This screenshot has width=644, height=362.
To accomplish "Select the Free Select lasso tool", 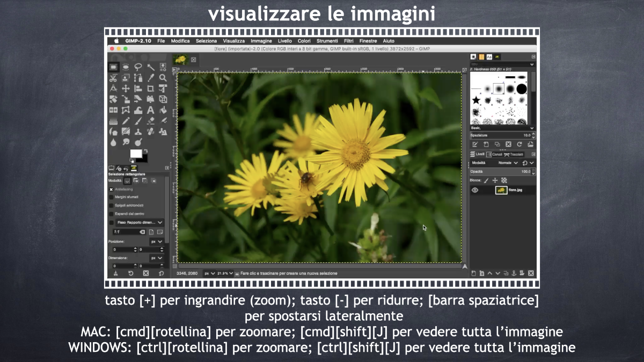I will tap(138, 67).
